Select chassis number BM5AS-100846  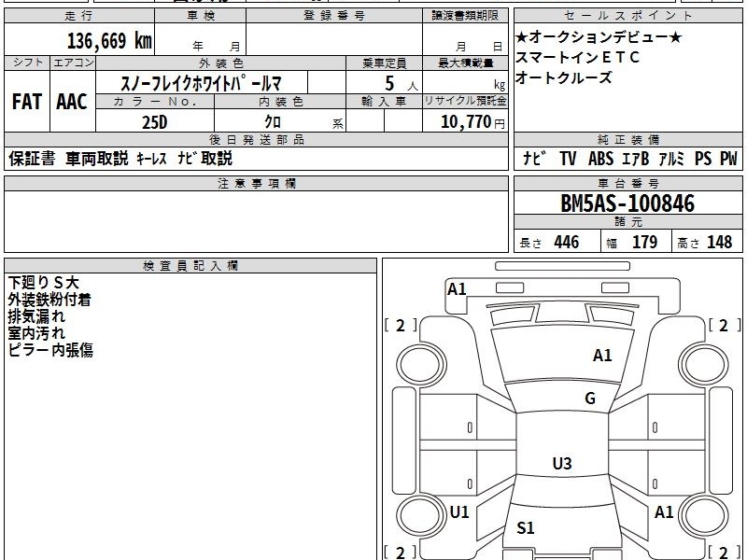(x=627, y=203)
